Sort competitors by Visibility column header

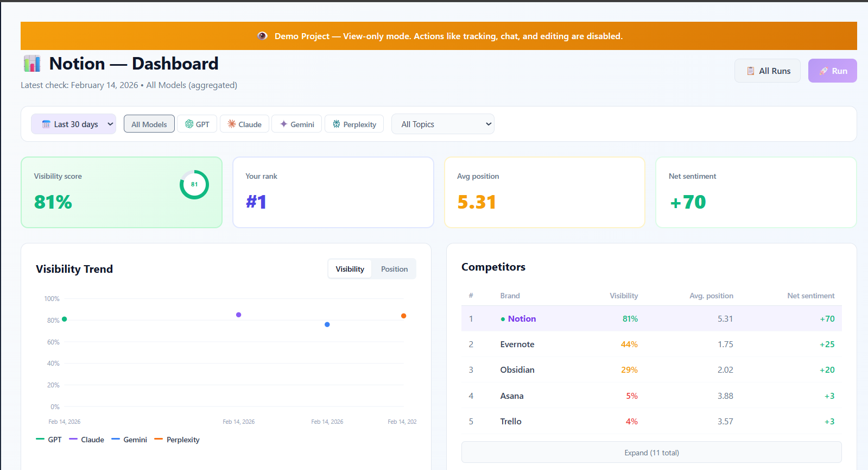pos(624,296)
